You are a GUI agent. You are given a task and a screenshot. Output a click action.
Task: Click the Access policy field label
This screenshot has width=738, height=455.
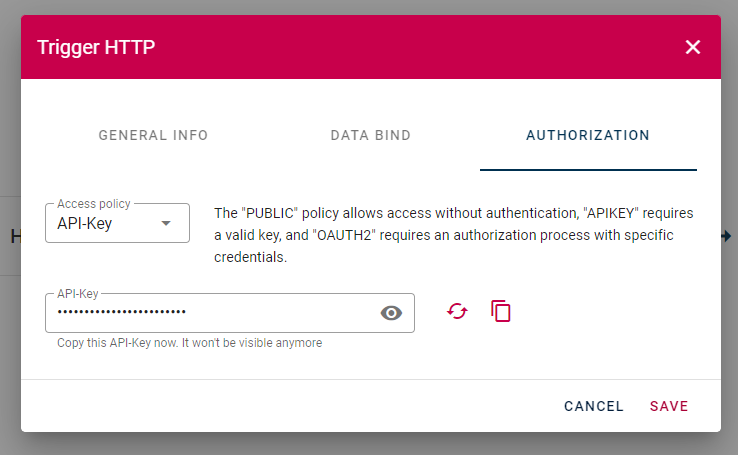coord(94,204)
